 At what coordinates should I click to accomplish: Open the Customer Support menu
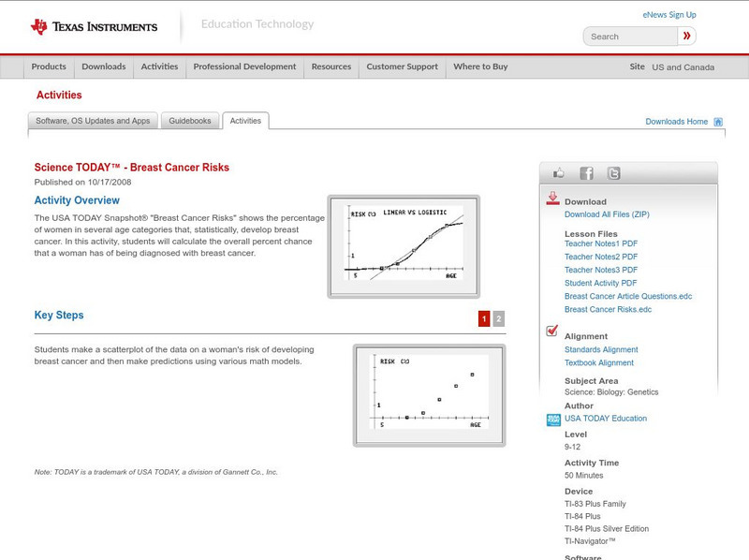pyautogui.click(x=401, y=66)
